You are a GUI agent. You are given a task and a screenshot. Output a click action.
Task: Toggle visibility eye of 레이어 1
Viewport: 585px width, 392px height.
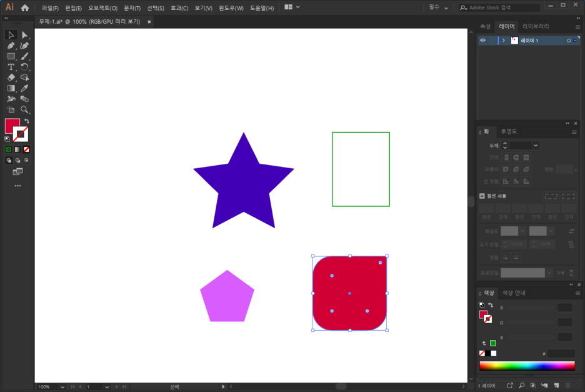point(482,40)
